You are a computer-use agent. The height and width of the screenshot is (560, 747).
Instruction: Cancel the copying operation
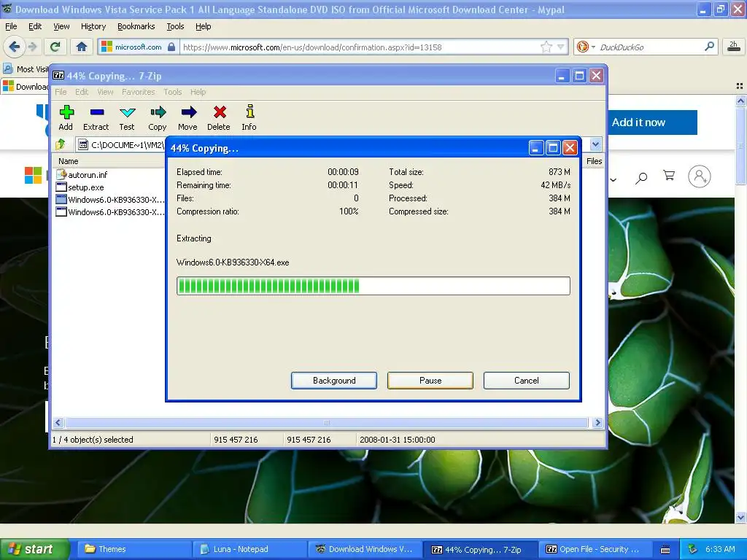tap(527, 381)
